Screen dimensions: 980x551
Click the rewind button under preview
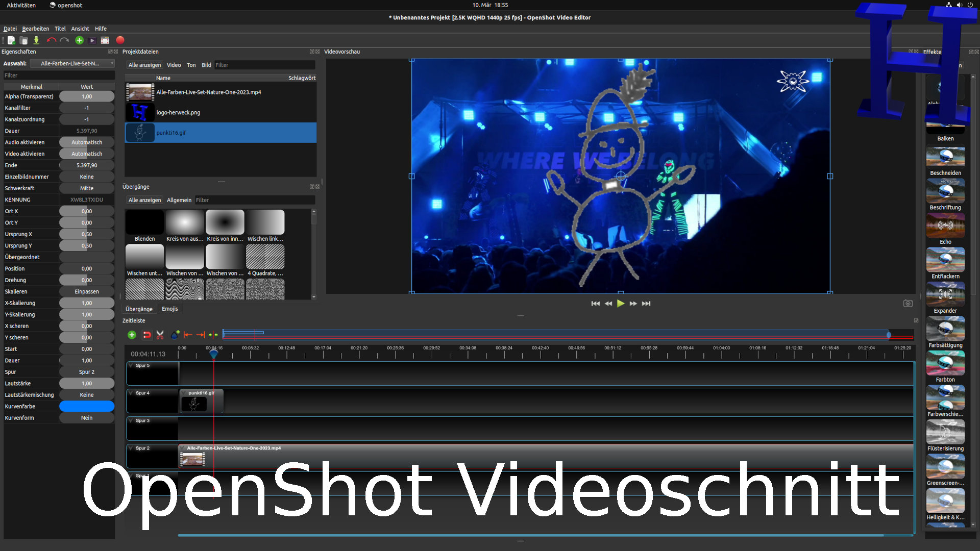608,304
